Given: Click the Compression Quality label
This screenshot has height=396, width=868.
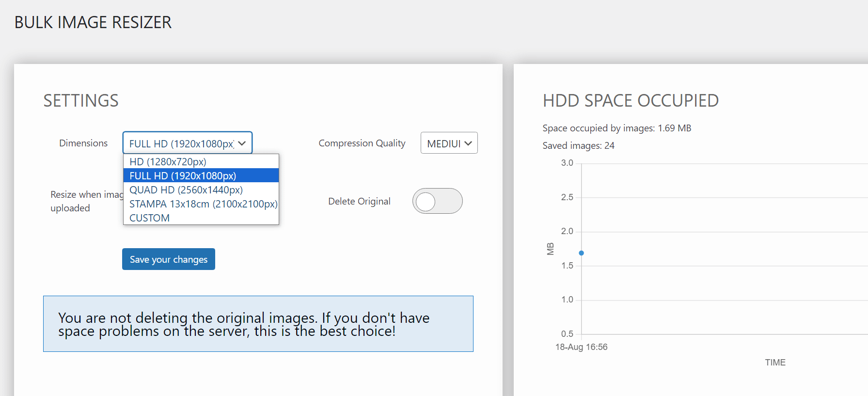Looking at the screenshot, I should (x=362, y=143).
